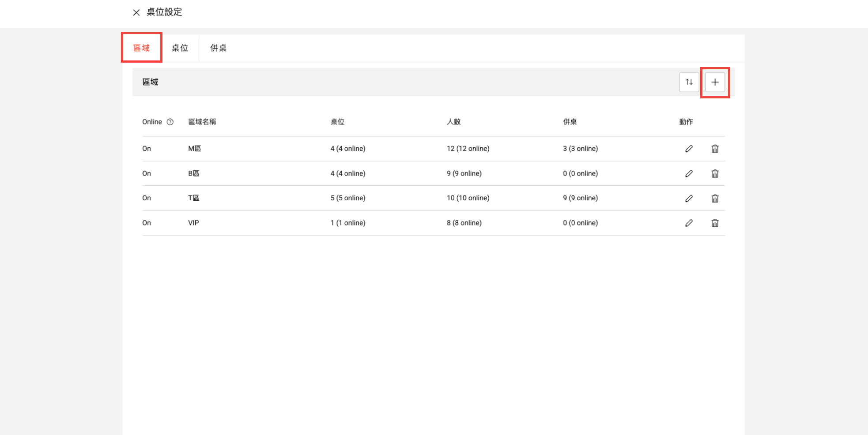The width and height of the screenshot is (868, 435).
Task: Click the 區域名稱 column header
Action: point(202,122)
